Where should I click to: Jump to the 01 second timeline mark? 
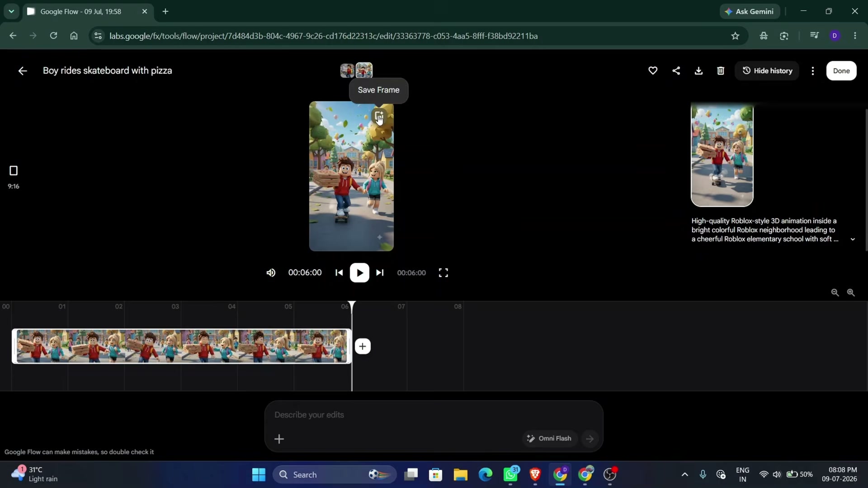[62, 307]
